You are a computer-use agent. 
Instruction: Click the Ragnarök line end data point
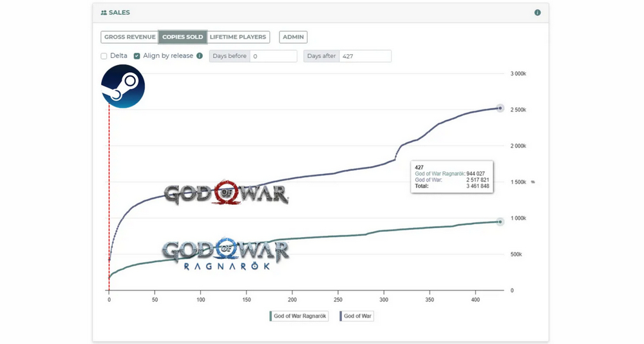click(x=499, y=222)
